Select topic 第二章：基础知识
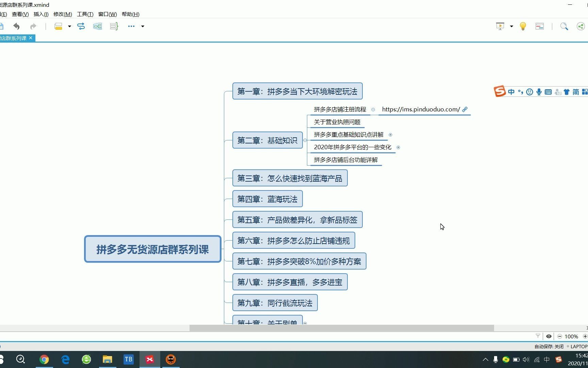The height and width of the screenshot is (368, 588). pyautogui.click(x=267, y=140)
